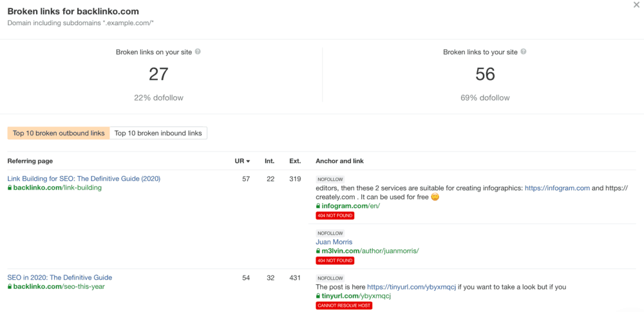Click the Int. column header
644x312 pixels.
(x=269, y=161)
